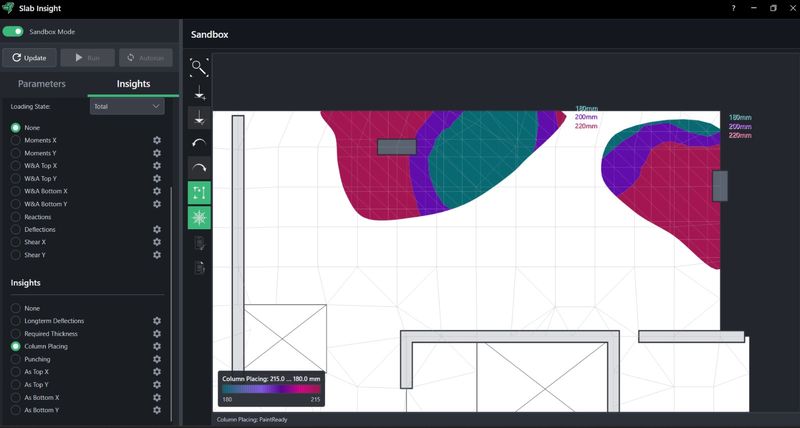Open settings gear for W&A Bottom X
Viewport: 800px width, 428px height.
coord(157,191)
